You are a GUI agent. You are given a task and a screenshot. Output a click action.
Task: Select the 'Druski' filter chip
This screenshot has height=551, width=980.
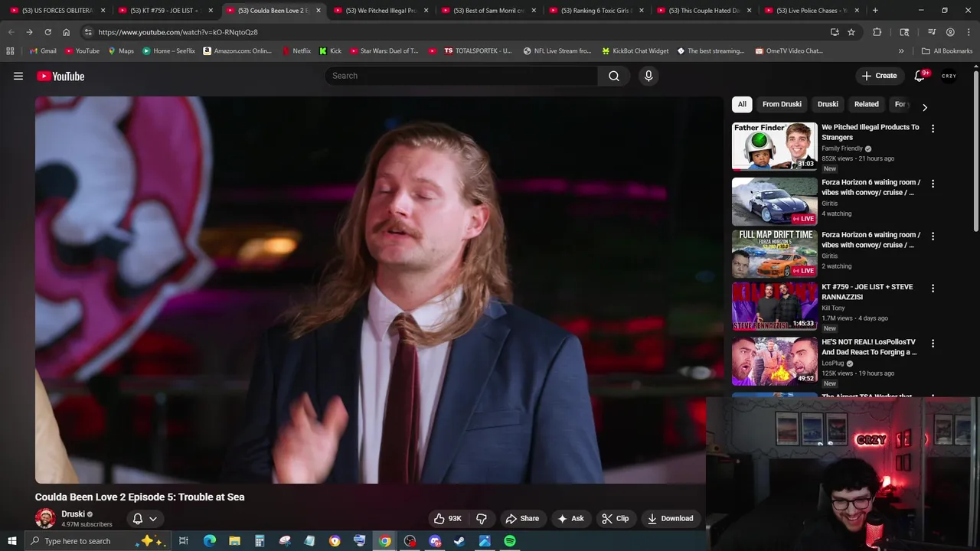coord(828,104)
